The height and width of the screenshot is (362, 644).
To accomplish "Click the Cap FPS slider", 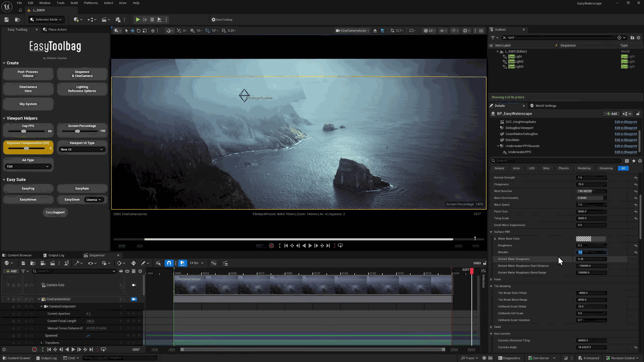I will pos(26,131).
